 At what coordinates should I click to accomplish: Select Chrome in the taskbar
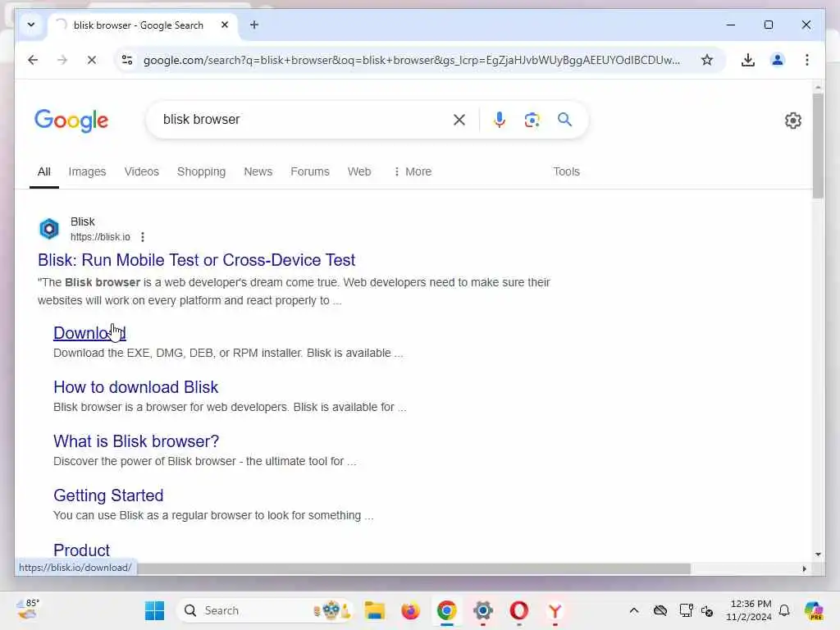coord(447,610)
